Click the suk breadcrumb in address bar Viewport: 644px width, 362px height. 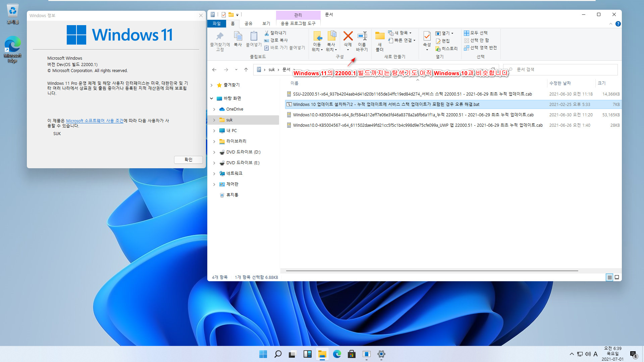272,70
